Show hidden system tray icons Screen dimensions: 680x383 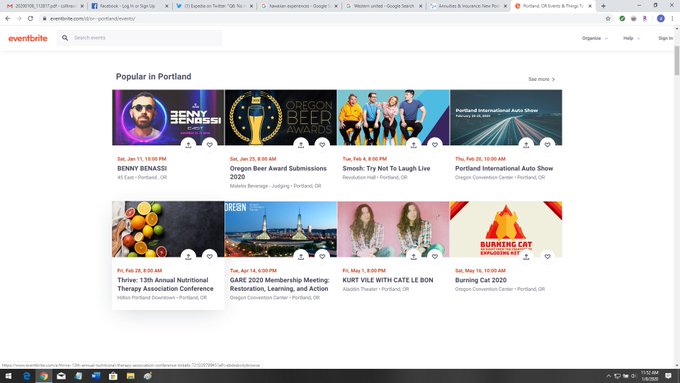[608, 376]
